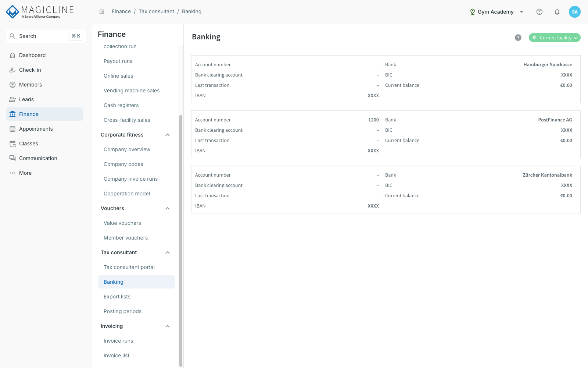Click the Appointments calendar icon

(x=12, y=129)
